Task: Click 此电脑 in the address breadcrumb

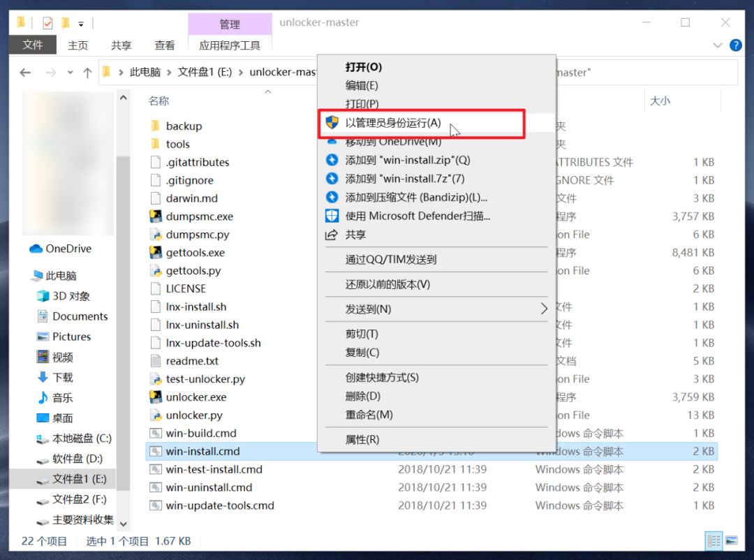Action: tap(145, 72)
